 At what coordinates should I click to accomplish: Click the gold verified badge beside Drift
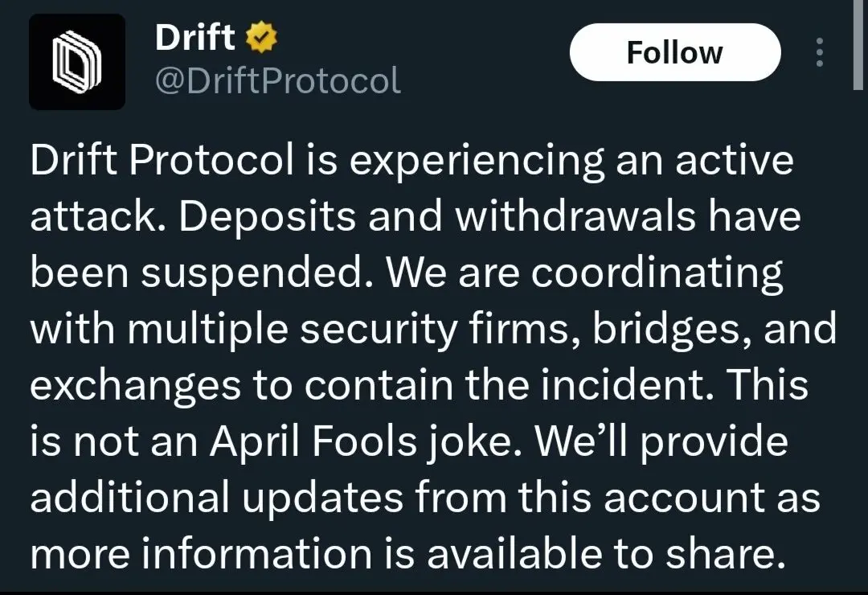click(x=261, y=37)
